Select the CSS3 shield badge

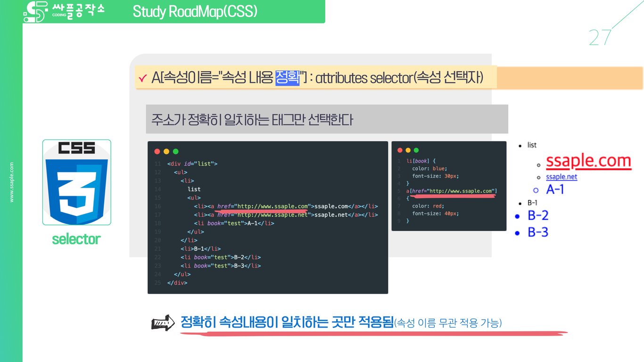76,182
